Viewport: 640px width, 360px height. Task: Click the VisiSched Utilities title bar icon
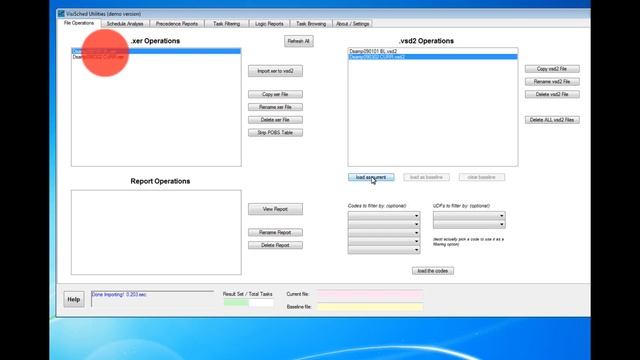(x=61, y=14)
